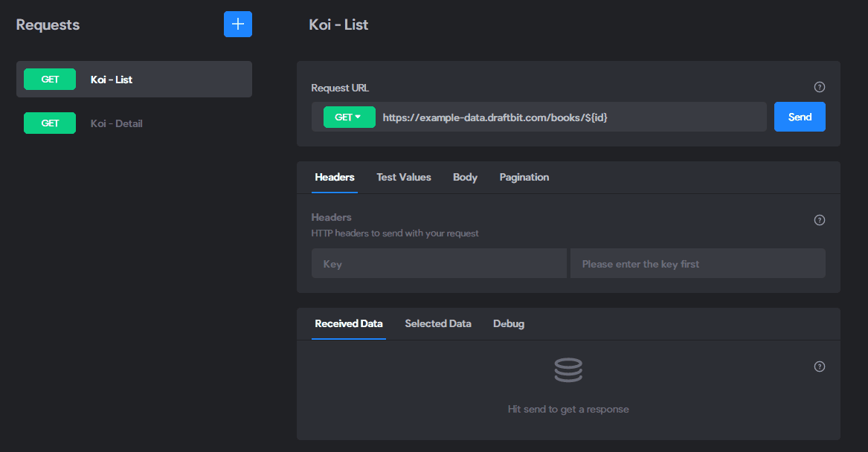Select the Koi - Detail request
Image resolution: width=868 pixels, height=452 pixels.
pos(134,123)
